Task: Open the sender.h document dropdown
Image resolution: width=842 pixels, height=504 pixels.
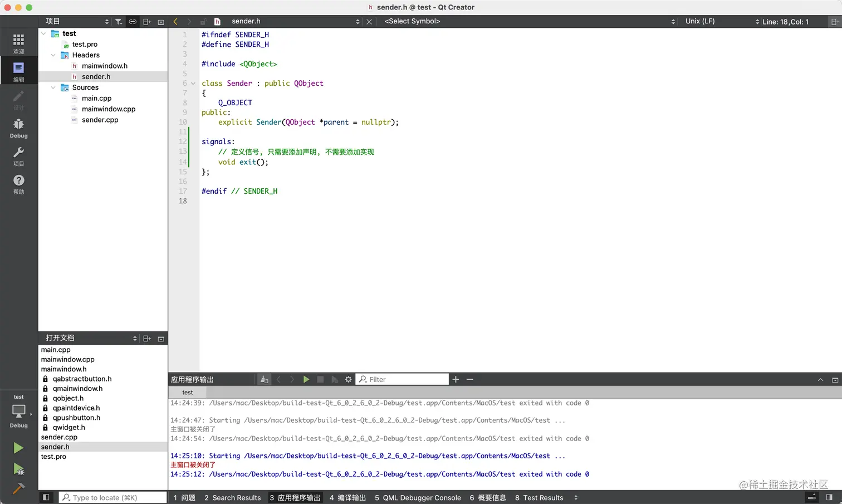Action: (x=295, y=21)
